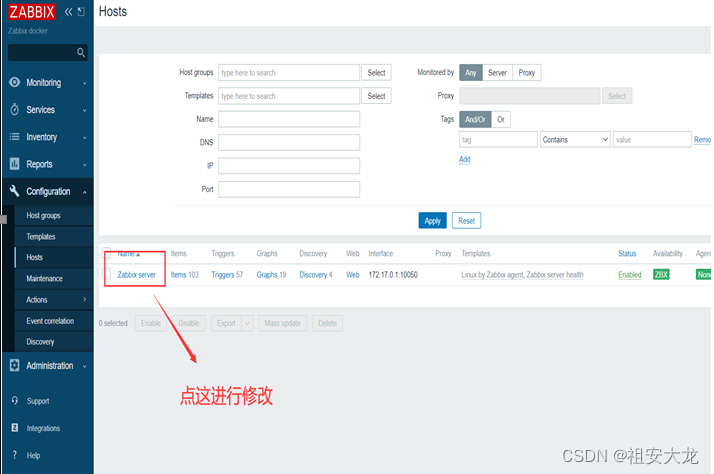This screenshot has width=714, height=474.
Task: Click the Host groups search field
Action: [x=289, y=73]
